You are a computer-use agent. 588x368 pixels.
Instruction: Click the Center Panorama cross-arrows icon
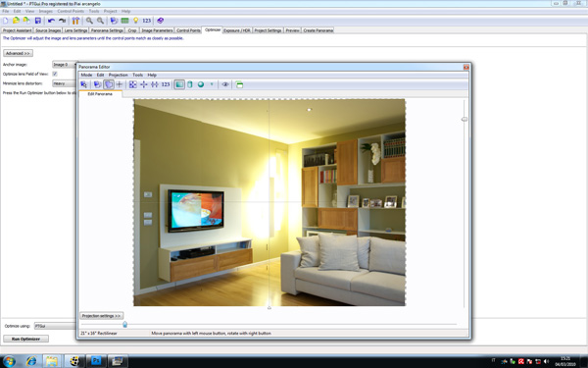[144, 84]
